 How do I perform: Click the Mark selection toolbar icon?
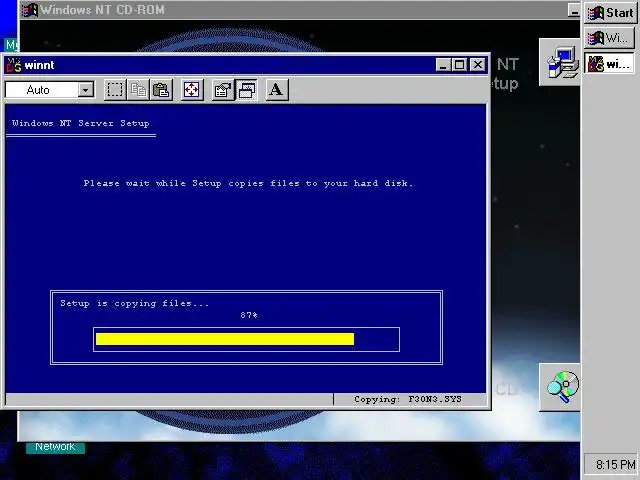(115, 90)
